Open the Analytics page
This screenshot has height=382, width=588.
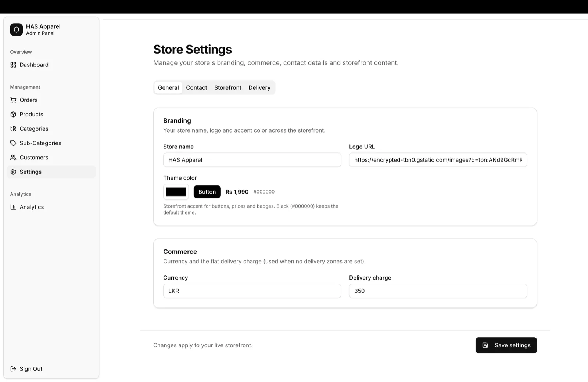click(x=51, y=207)
